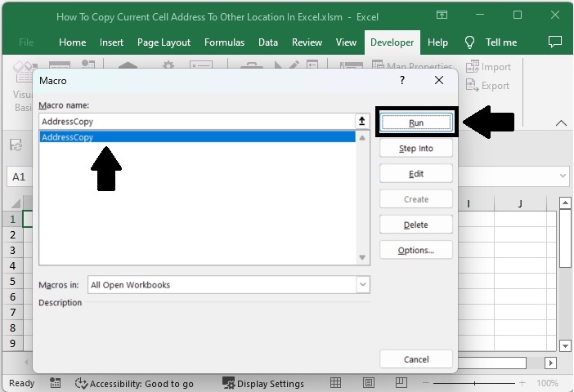Click the Macro dialog help question mark
574x392 pixels.
tap(401, 81)
